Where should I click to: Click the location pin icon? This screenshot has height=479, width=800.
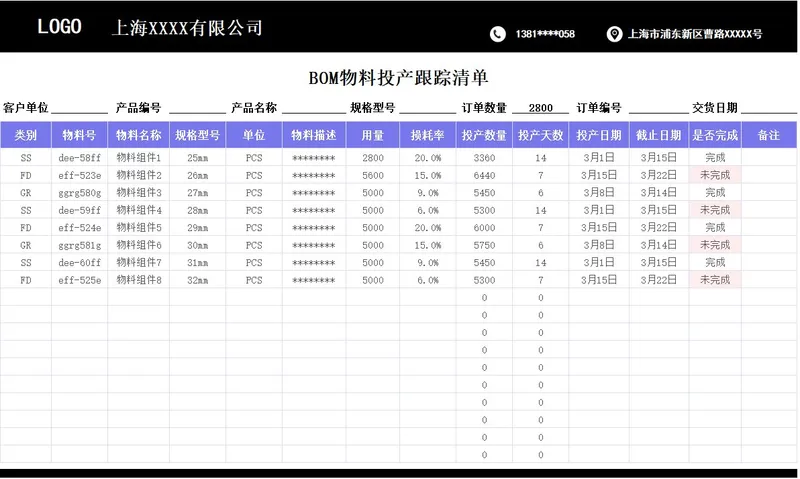[614, 34]
